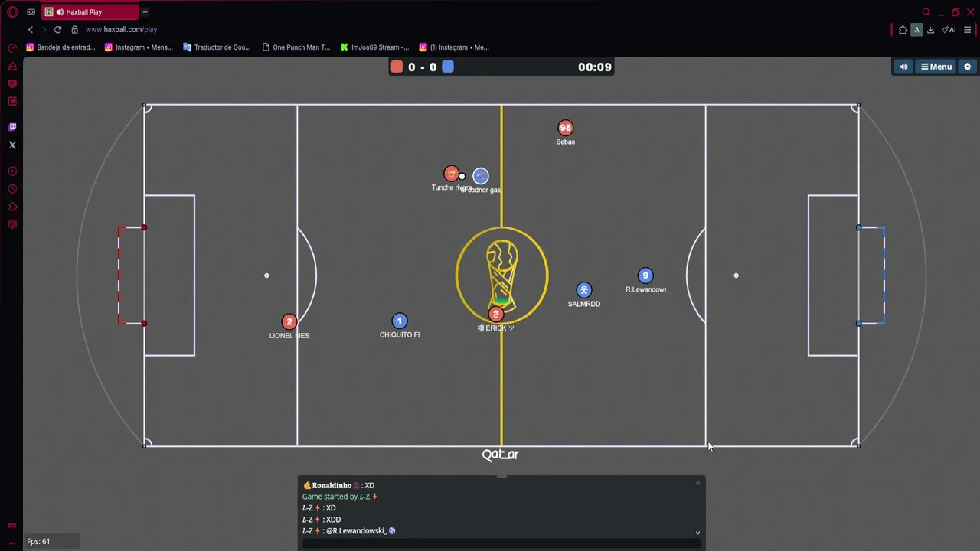The height and width of the screenshot is (551, 980).
Task: Open the Instagram Mens... bookmark
Action: pyautogui.click(x=139, y=47)
